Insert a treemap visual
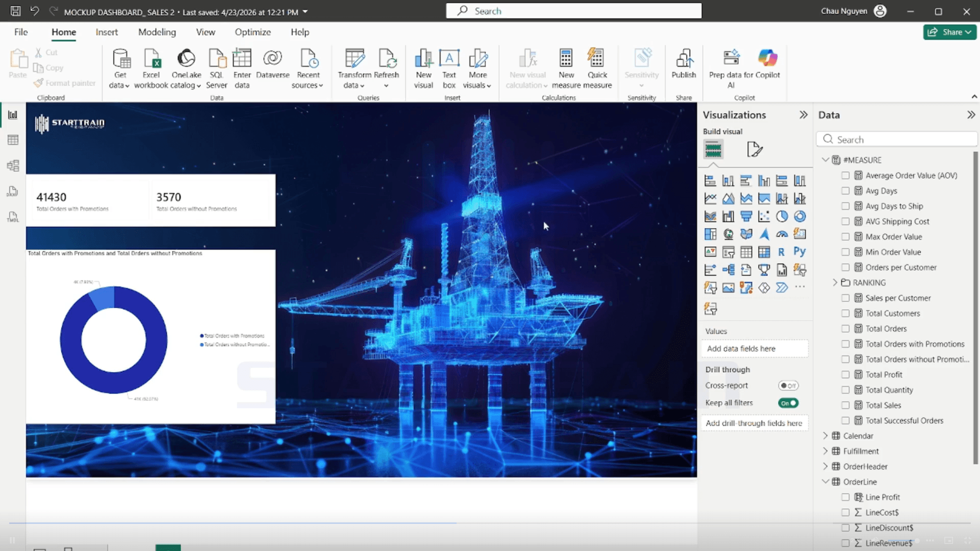This screenshot has height=551, width=980. (710, 234)
